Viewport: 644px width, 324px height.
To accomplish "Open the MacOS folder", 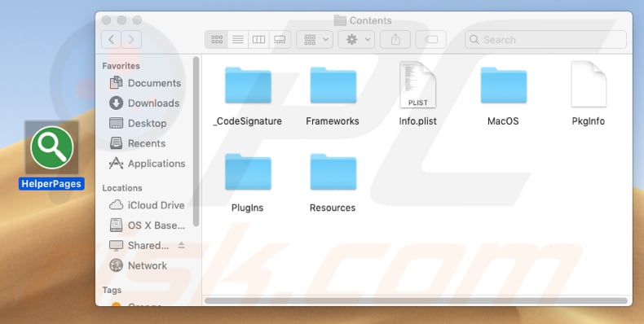I will click(x=504, y=85).
